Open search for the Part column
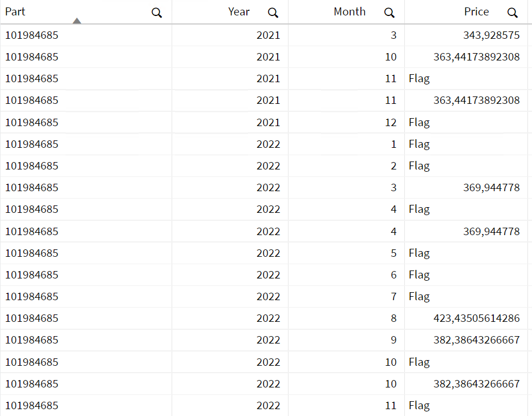 157,13
